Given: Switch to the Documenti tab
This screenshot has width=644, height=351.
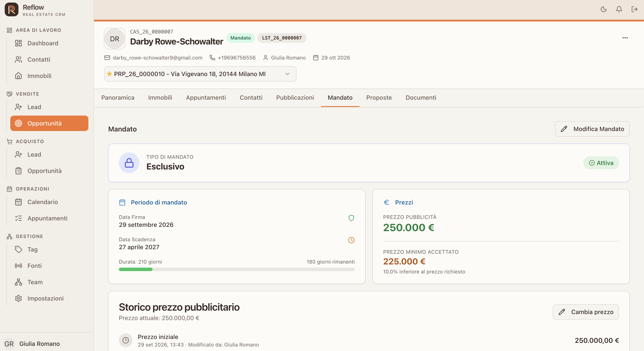Looking at the screenshot, I should point(421,98).
